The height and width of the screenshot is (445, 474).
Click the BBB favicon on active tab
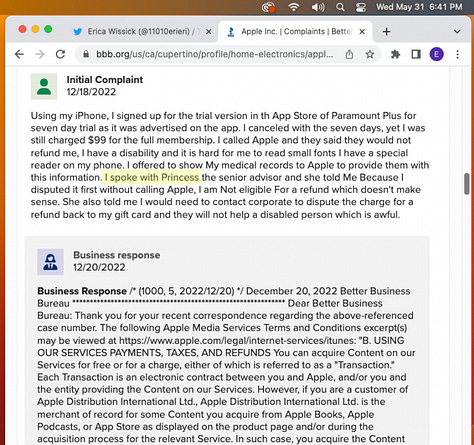tap(231, 32)
